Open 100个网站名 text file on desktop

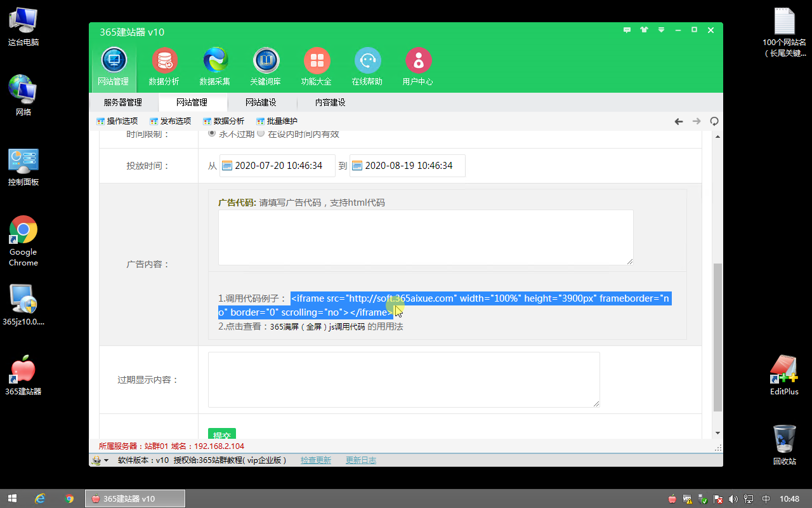[784, 32]
